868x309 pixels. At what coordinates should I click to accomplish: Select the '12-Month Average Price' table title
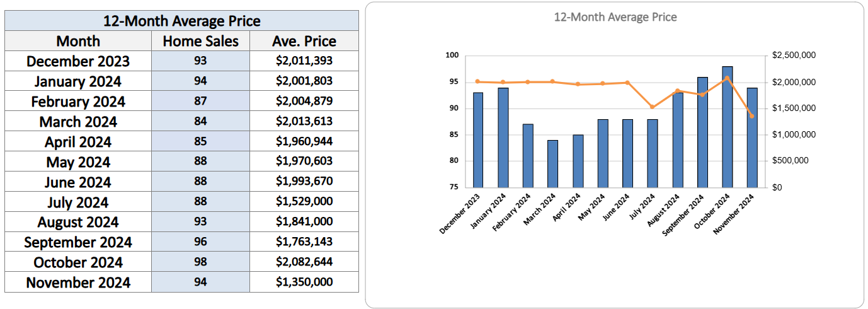(x=182, y=21)
